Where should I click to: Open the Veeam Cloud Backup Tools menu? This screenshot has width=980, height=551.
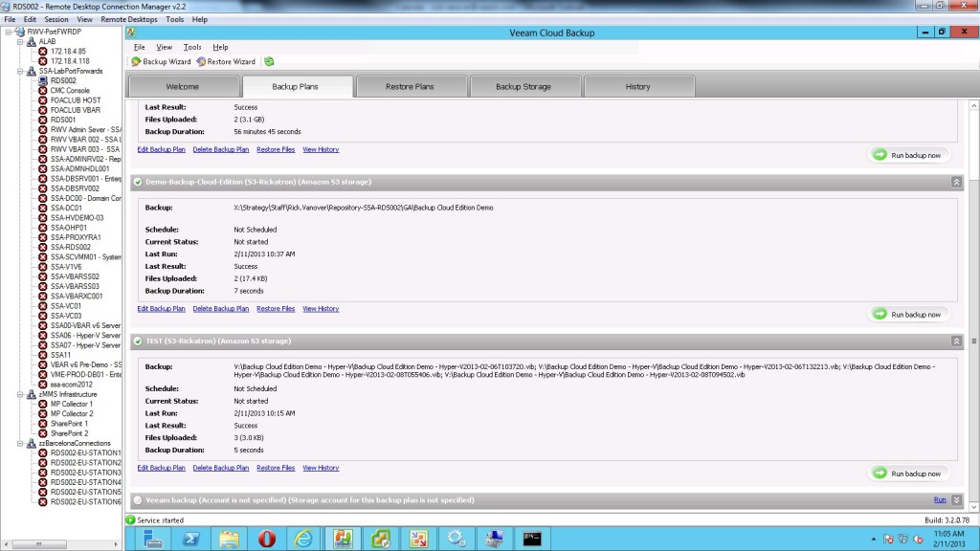tap(191, 48)
